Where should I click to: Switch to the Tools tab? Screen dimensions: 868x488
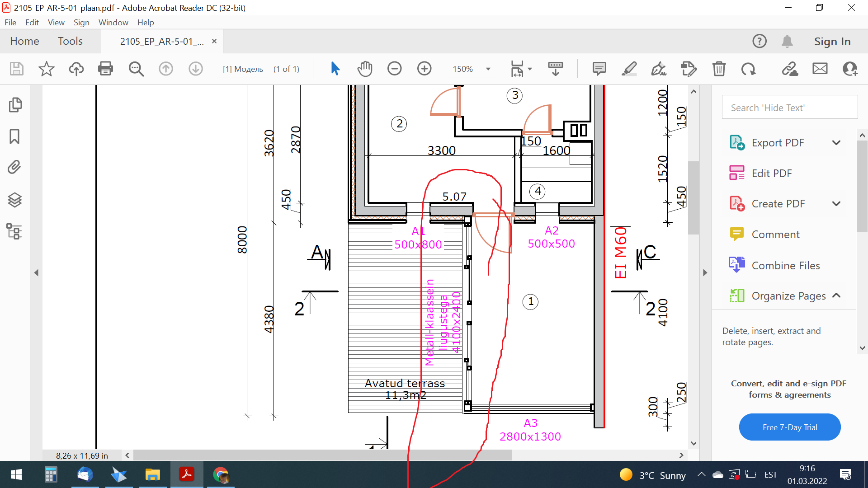(x=70, y=41)
